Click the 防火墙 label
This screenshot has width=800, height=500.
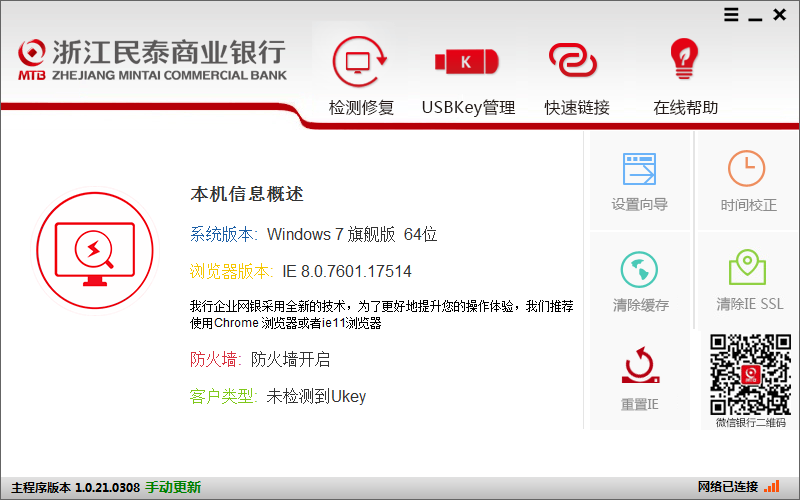point(215,359)
